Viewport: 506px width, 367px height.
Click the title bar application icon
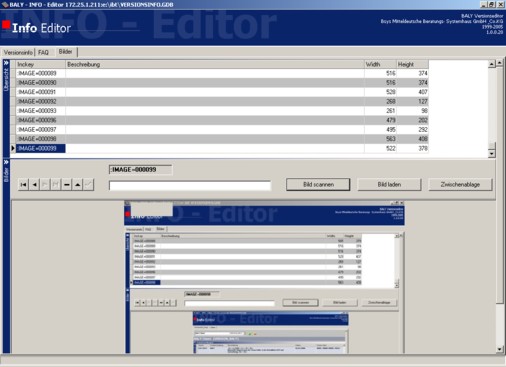5,4
